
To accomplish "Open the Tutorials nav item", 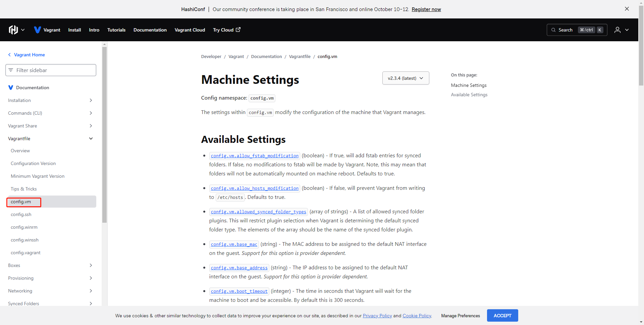I will [x=116, y=30].
